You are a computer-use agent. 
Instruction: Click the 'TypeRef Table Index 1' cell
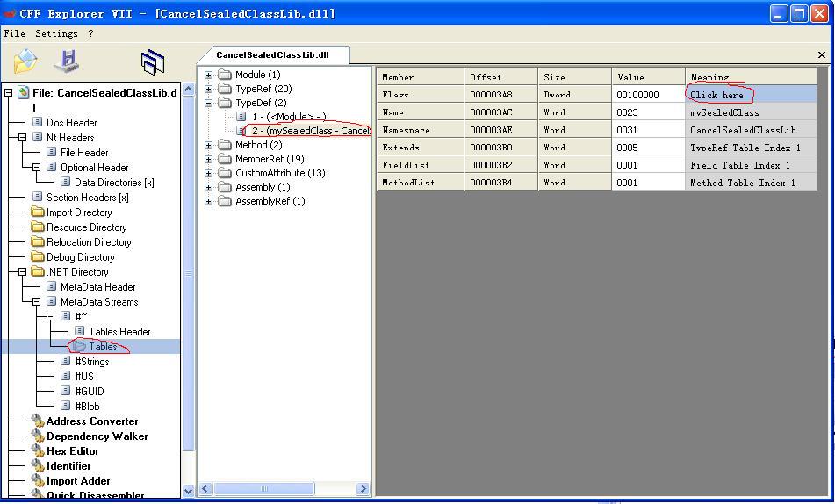[751, 148]
